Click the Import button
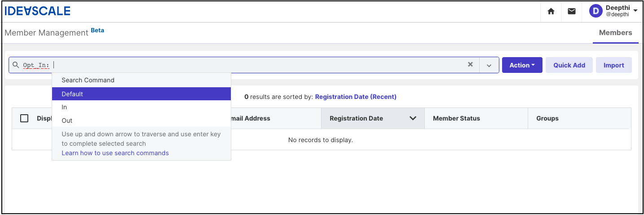 (614, 65)
